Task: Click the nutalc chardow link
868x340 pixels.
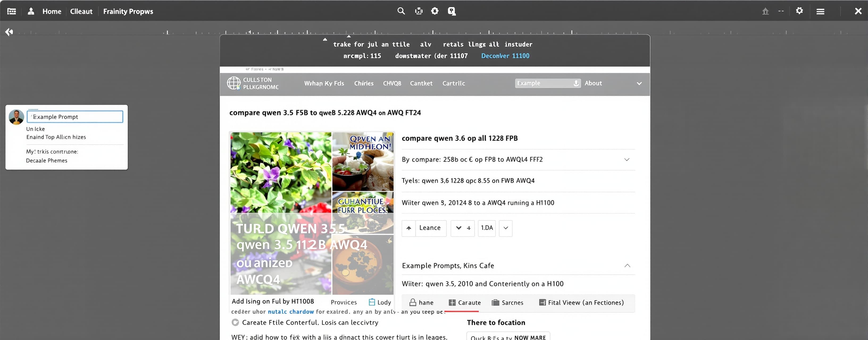Action: [x=291, y=312]
